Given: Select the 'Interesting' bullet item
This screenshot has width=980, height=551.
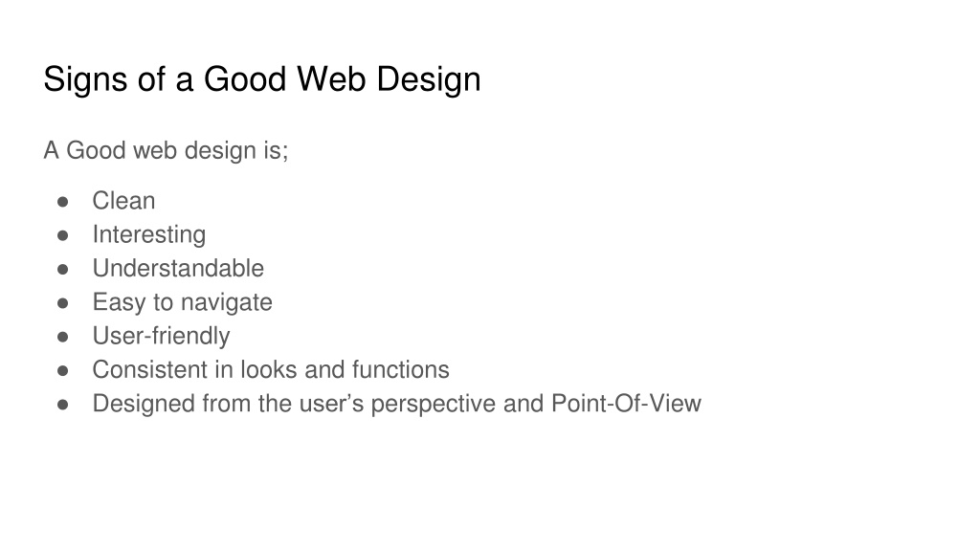Looking at the screenshot, I should pos(148,235).
